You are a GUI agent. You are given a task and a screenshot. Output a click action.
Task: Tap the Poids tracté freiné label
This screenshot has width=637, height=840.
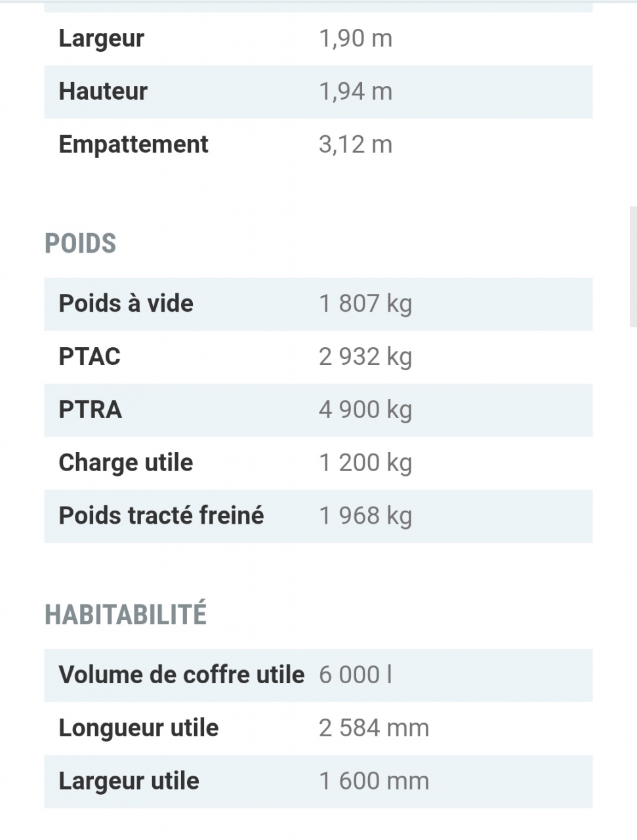[161, 516]
